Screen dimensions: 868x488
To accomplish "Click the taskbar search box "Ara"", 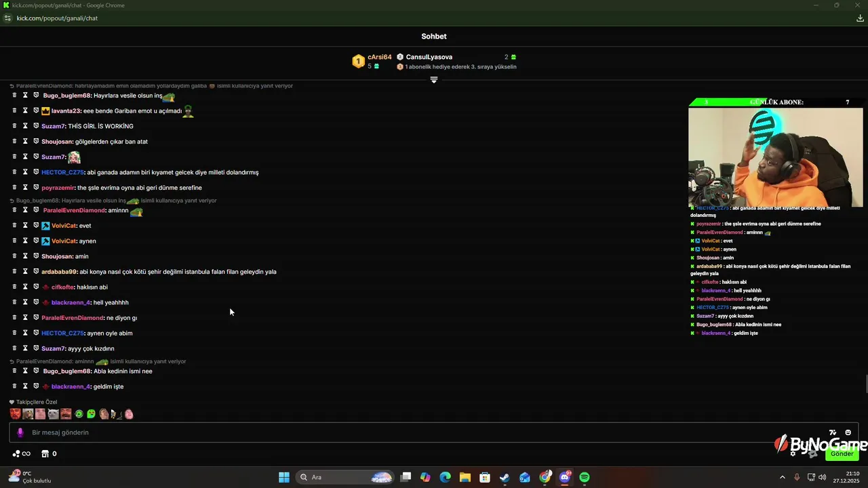I will [x=346, y=477].
